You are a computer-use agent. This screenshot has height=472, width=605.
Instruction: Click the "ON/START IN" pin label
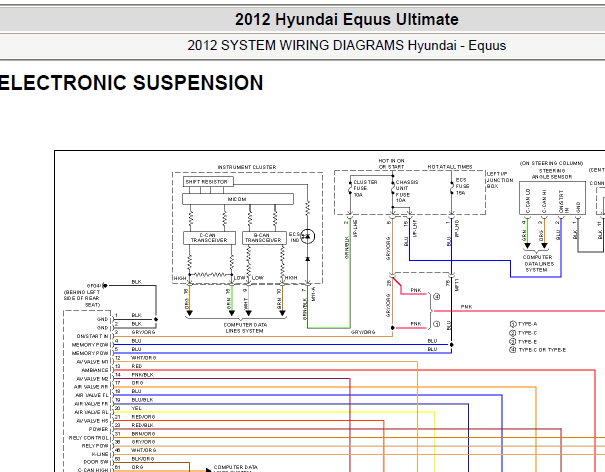coord(93,336)
